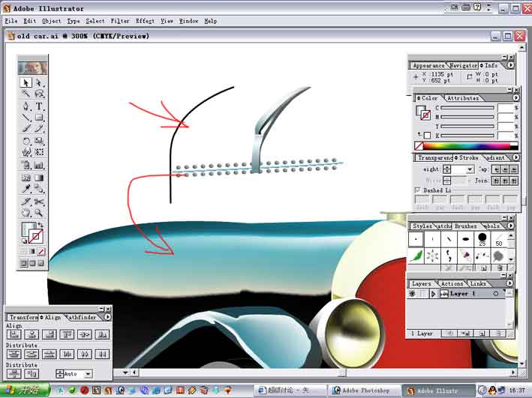The image size is (532, 398).
Task: Open the Layers panel options menu arrow
Action: click(x=509, y=283)
